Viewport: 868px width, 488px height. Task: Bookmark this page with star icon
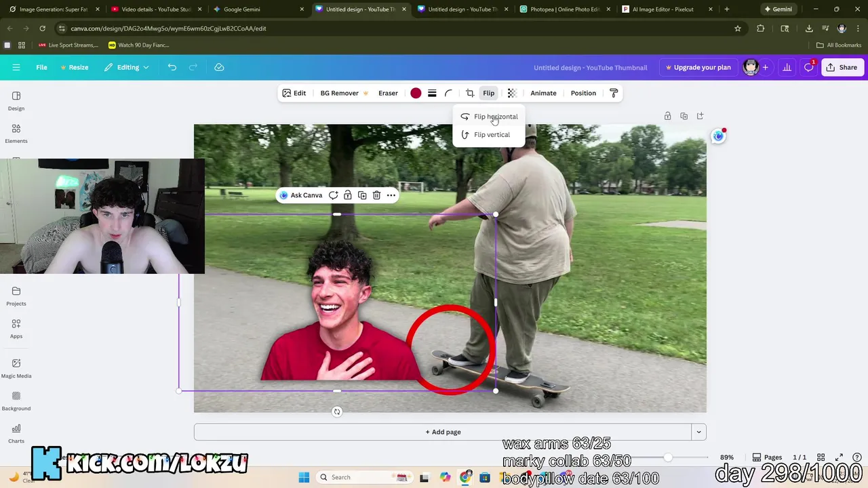tap(738, 28)
